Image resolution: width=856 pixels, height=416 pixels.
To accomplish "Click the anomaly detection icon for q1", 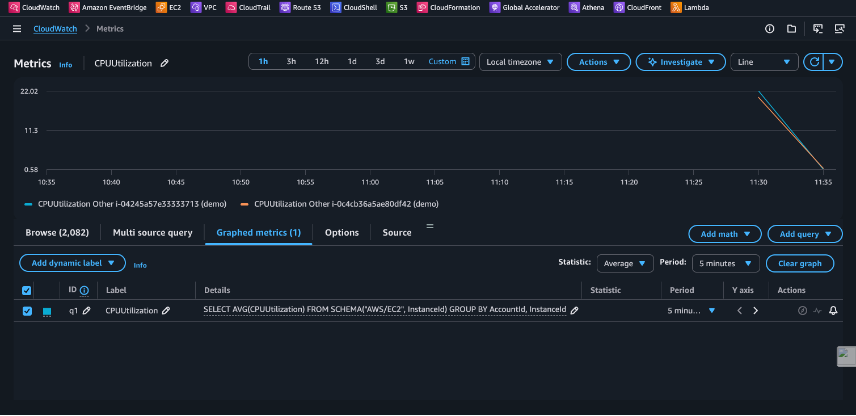I will tap(817, 311).
